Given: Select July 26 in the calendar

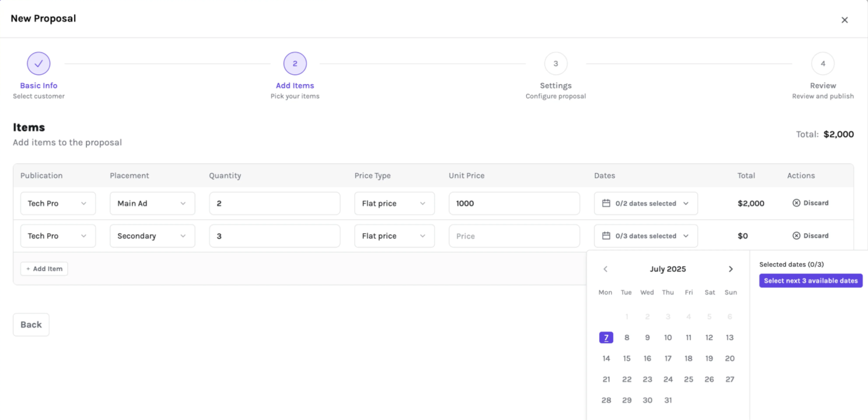Looking at the screenshot, I should 709,379.
